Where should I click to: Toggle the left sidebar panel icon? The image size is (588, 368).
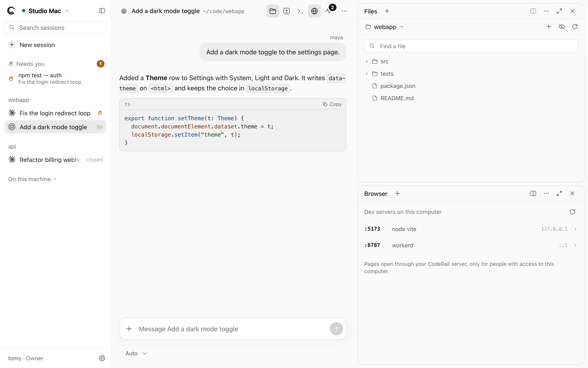pos(102,11)
